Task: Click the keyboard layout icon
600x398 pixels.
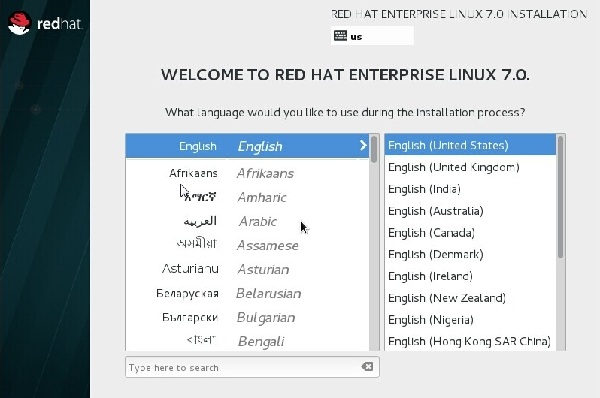Action: coord(340,36)
